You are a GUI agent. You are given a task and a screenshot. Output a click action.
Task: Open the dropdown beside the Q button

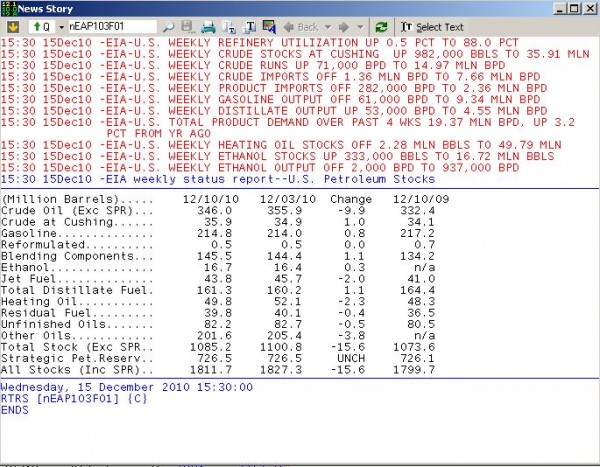(61, 27)
